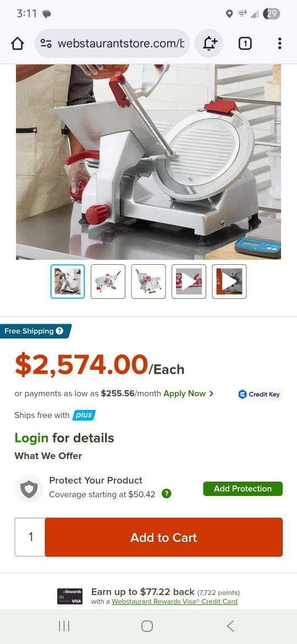Screen dimensions: 297x644
Task: Select the first slicer thumbnail image
Action: [x=68, y=281]
